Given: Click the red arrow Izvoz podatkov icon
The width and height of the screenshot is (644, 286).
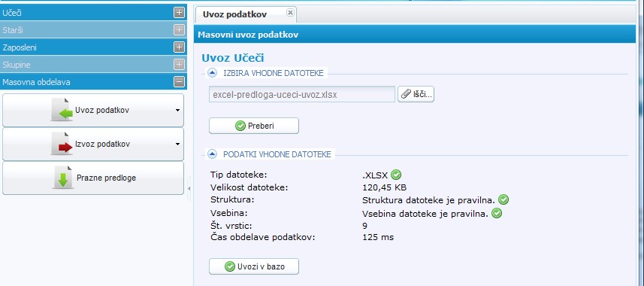Looking at the screenshot, I should click(x=62, y=144).
